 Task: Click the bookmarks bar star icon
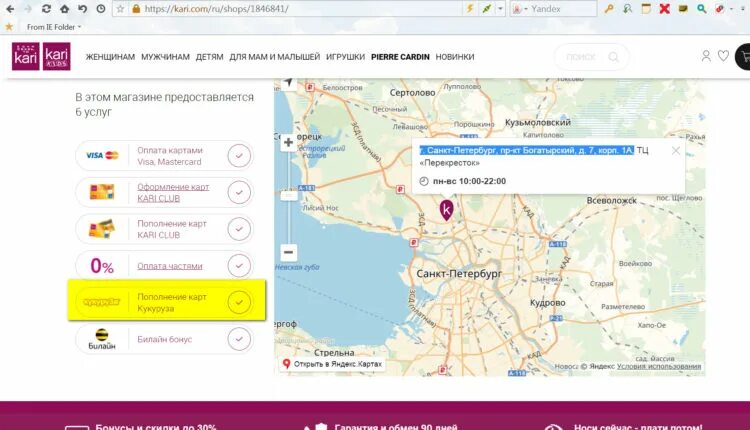[9, 27]
